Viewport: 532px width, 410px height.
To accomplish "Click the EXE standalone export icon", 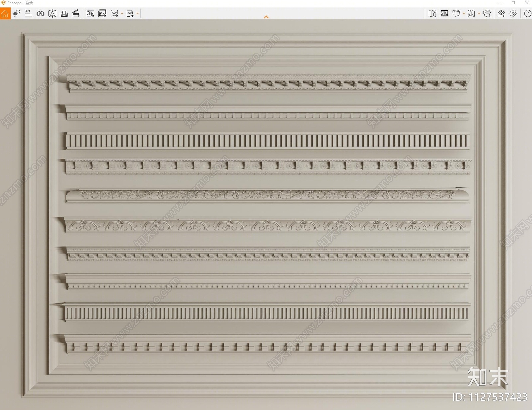I will coord(130,13).
